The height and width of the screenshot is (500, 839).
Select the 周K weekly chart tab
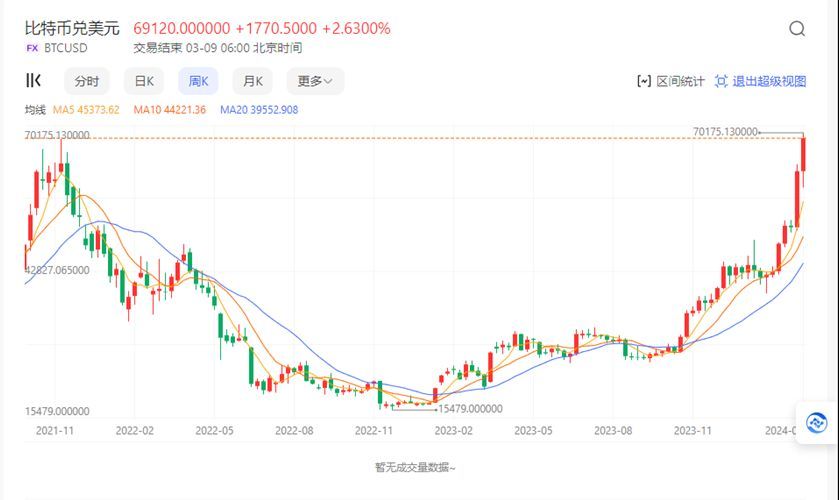tap(198, 81)
